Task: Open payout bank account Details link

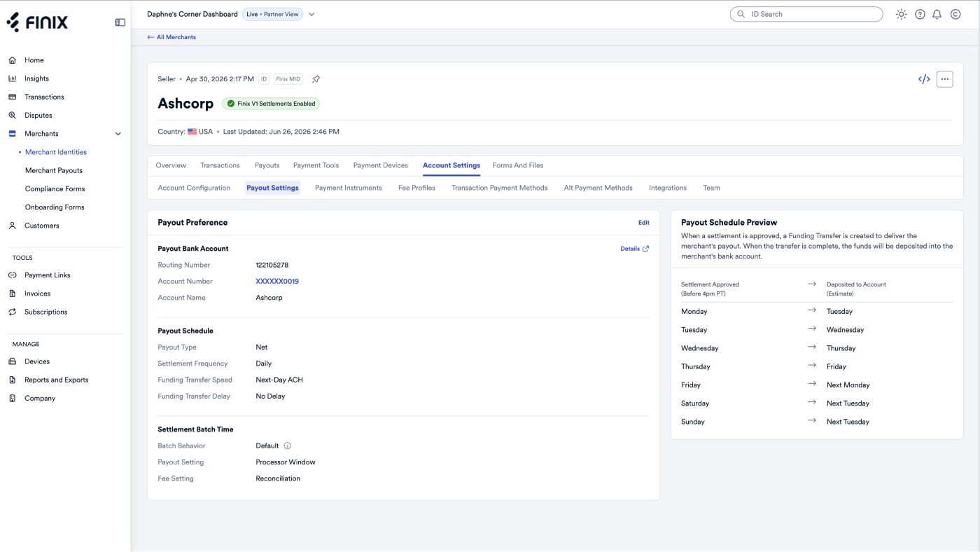Action: point(635,249)
